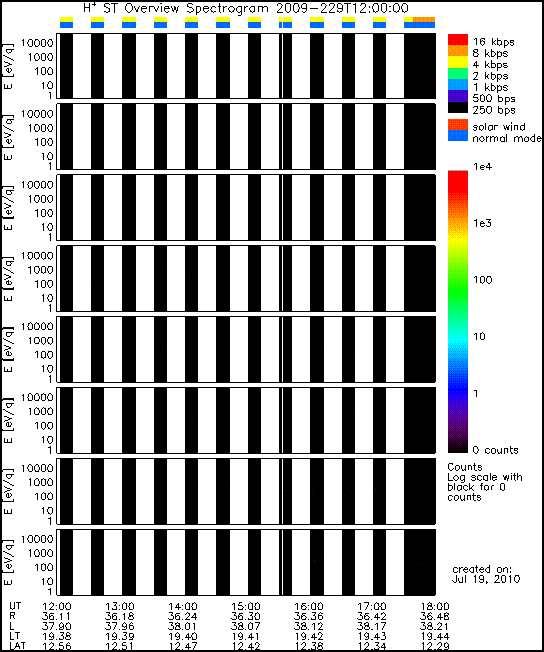Click the 'UT' row label
544x652 pixels.
(x=15, y=606)
